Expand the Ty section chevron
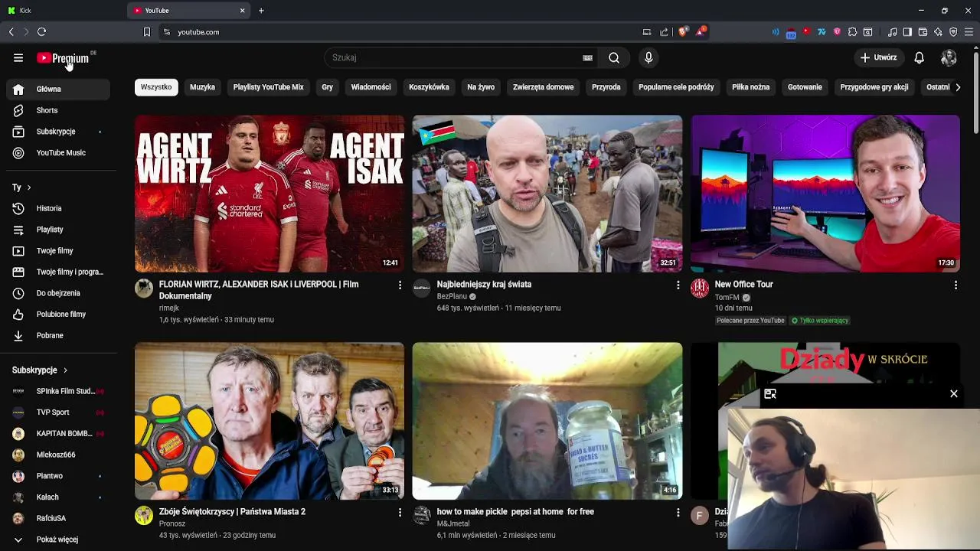980x551 pixels. (x=29, y=187)
